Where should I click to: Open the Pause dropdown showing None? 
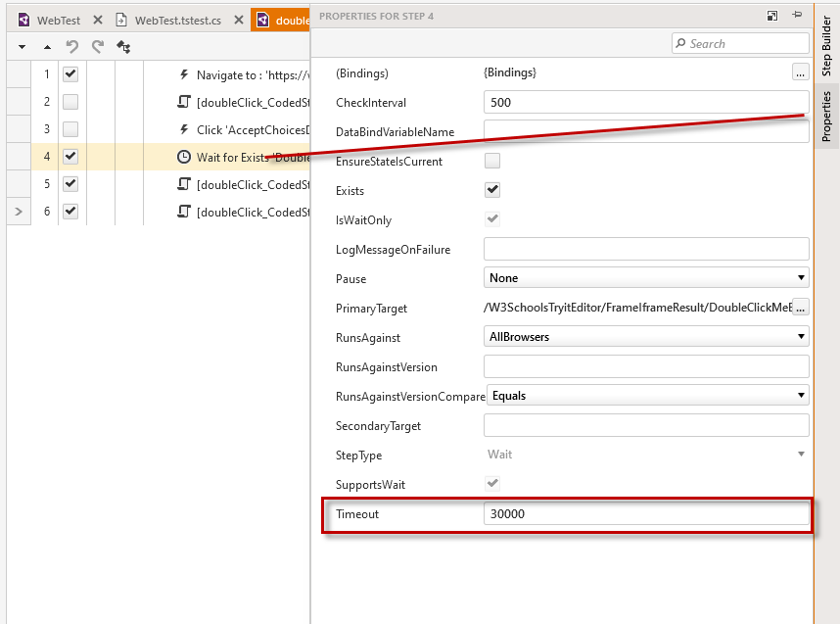point(646,278)
